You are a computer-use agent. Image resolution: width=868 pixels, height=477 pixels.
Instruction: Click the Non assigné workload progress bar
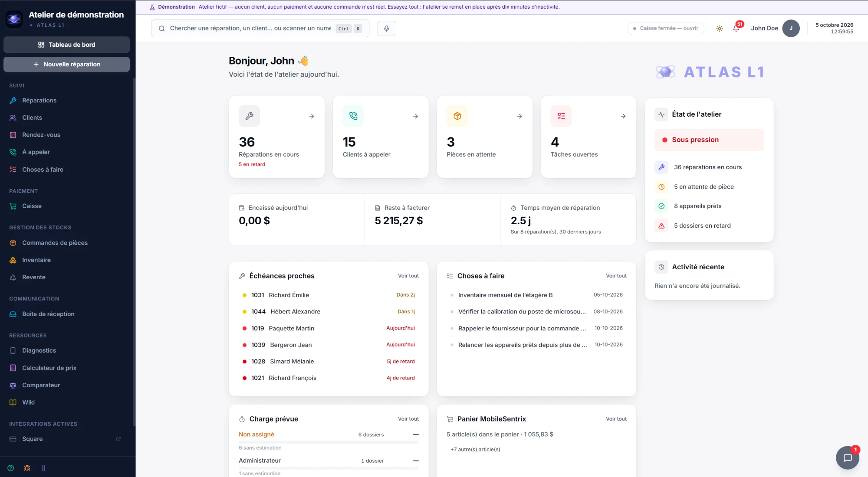pyautogui.click(x=329, y=442)
